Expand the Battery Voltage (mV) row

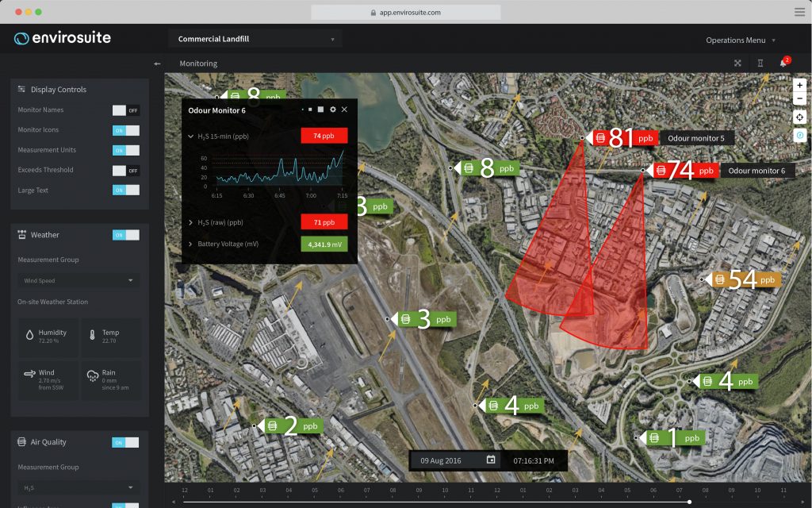(191, 244)
